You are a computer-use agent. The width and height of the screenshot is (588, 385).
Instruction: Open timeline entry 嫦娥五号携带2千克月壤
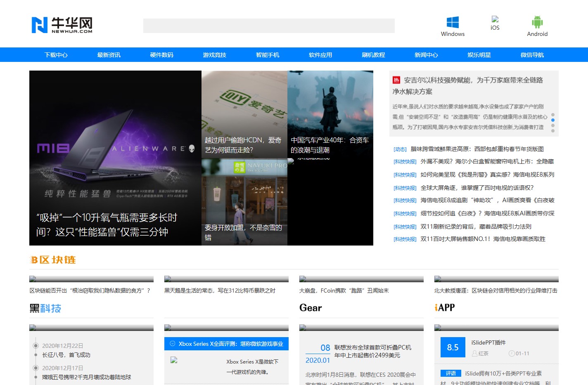click(87, 377)
